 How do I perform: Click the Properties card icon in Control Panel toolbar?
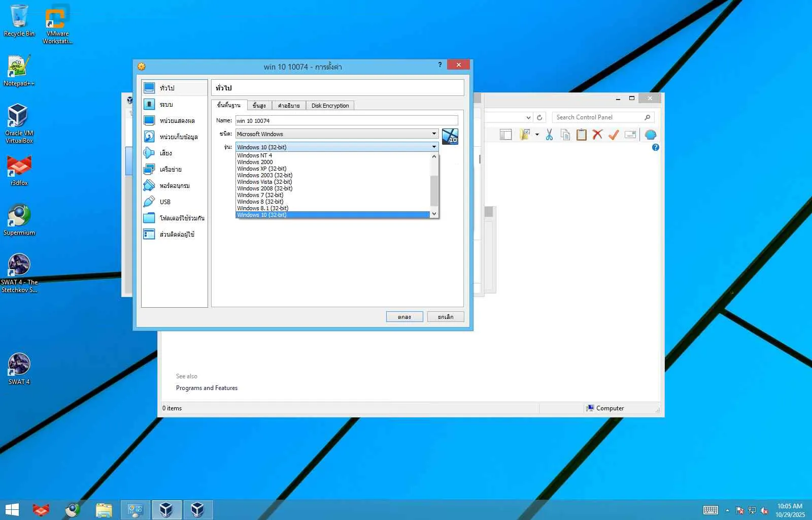coord(630,135)
